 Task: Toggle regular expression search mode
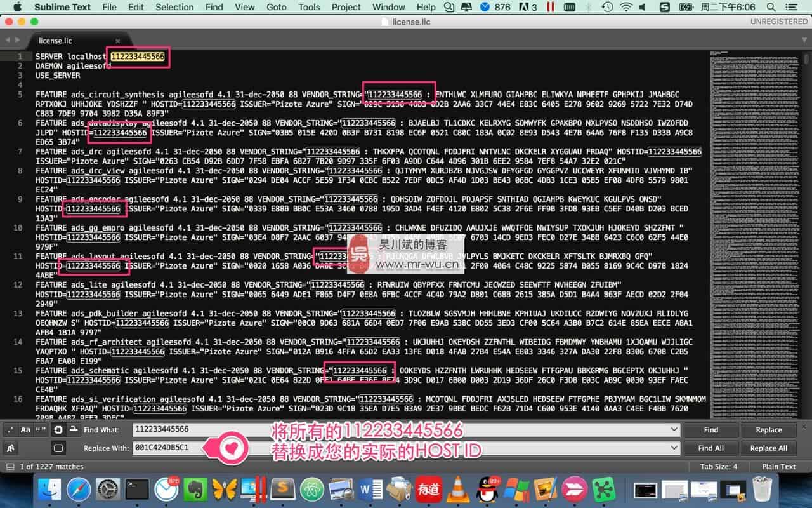tap(10, 430)
